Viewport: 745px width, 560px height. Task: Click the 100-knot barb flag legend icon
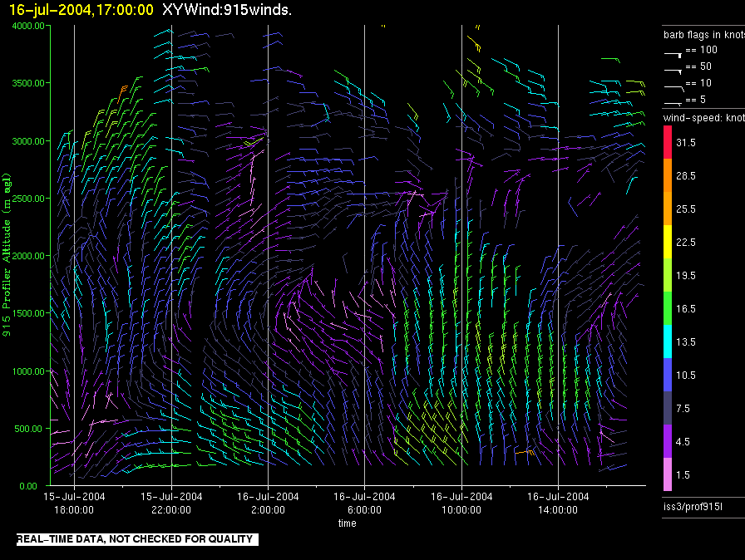(x=673, y=55)
